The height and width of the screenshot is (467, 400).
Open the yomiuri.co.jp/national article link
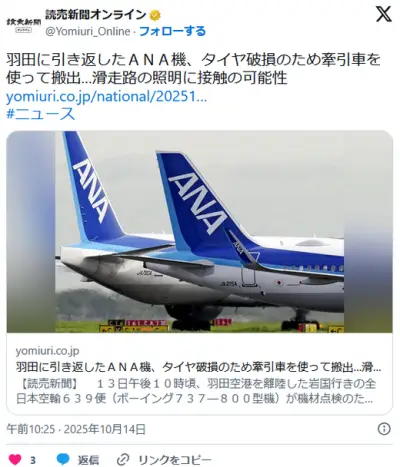pyautogui.click(x=107, y=96)
